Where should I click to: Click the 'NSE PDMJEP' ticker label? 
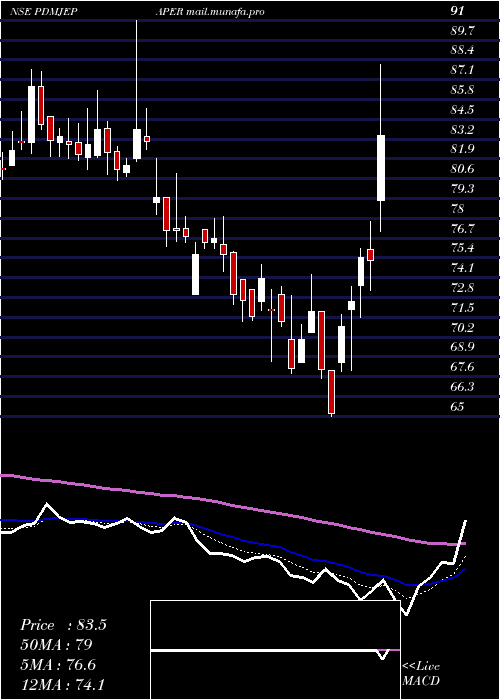43,12
